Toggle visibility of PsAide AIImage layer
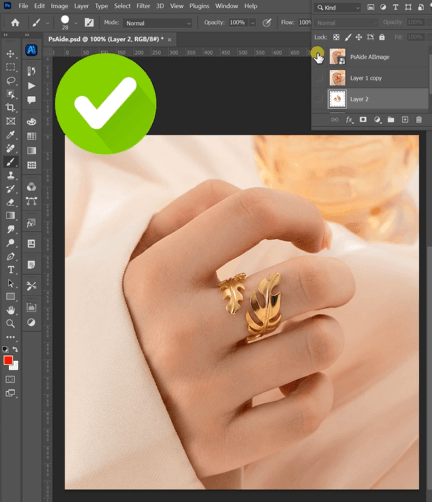The image size is (432, 502). click(x=319, y=57)
